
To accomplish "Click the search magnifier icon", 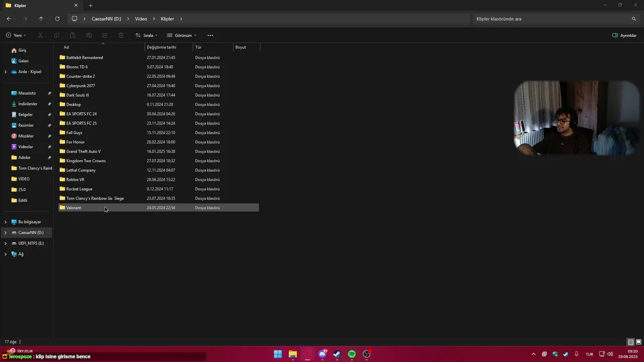I will pos(634,19).
